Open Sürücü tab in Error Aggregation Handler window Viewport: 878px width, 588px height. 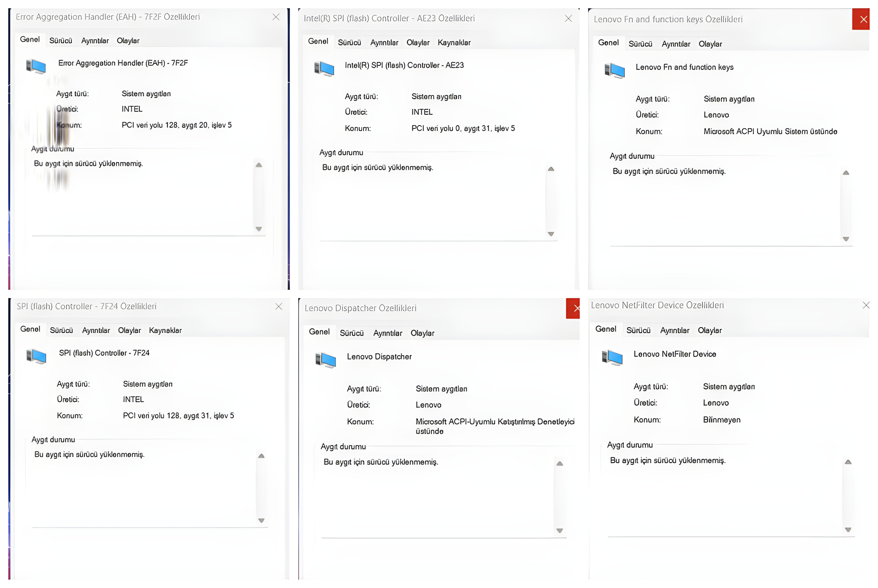click(61, 41)
